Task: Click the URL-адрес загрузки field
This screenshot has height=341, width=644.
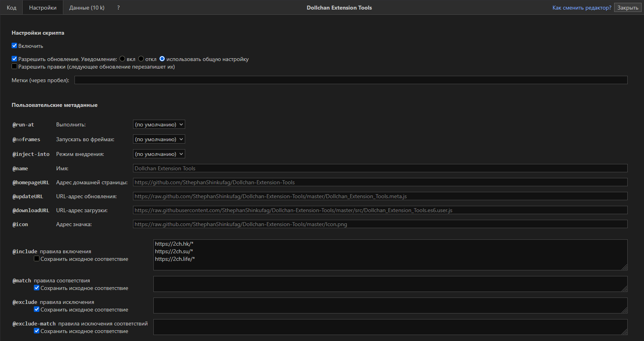Action: pyautogui.click(x=380, y=210)
